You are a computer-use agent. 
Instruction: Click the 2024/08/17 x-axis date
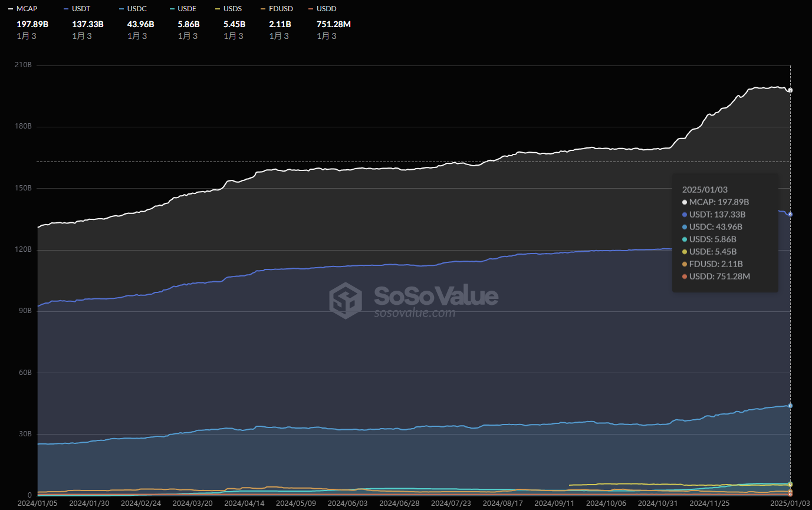coord(504,504)
